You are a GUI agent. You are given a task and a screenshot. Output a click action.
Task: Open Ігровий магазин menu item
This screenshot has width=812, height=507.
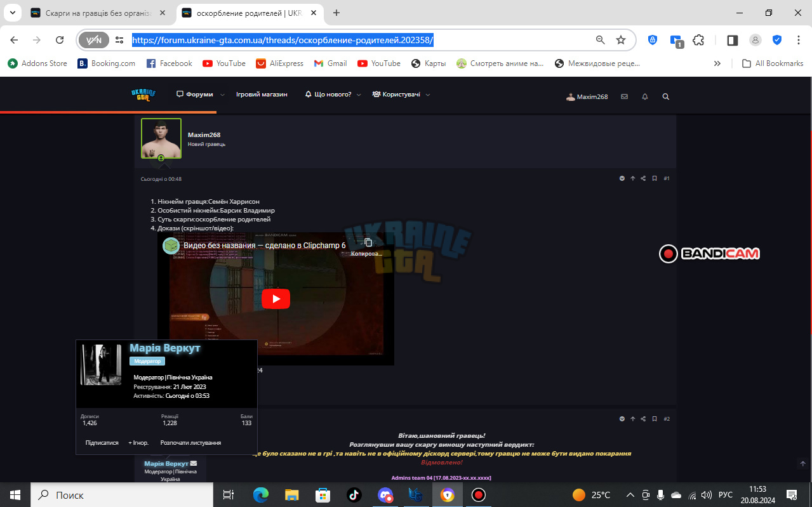coord(262,94)
